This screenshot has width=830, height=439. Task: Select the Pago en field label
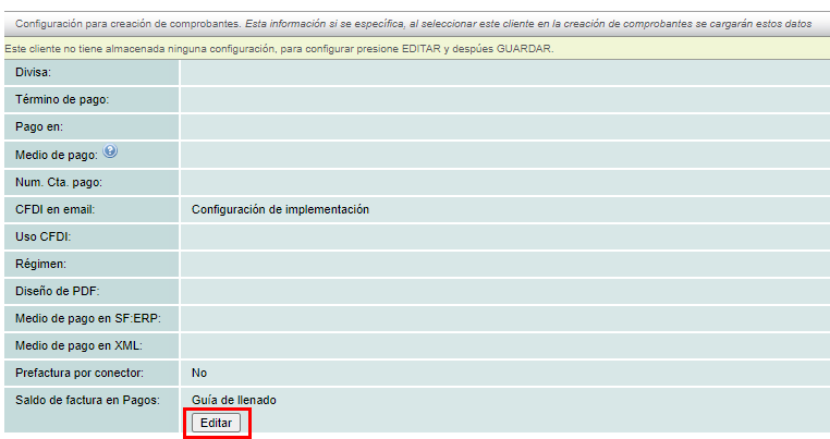point(39,127)
